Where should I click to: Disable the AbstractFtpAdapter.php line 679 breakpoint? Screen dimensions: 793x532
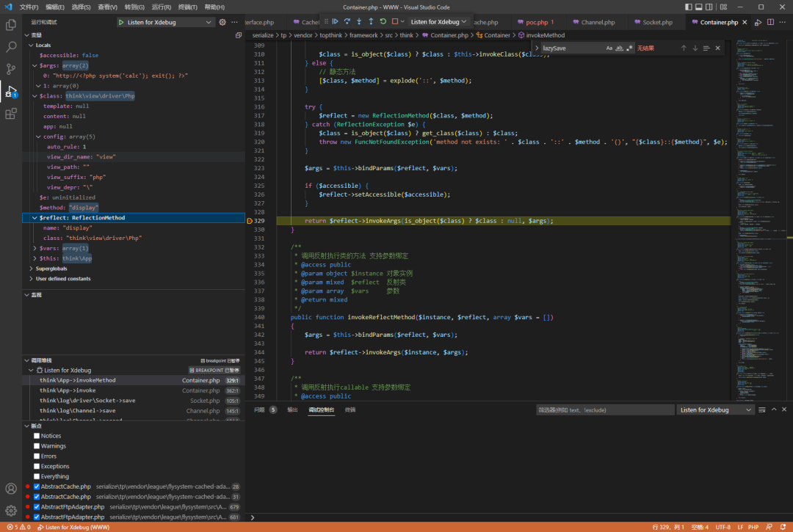pos(37,506)
